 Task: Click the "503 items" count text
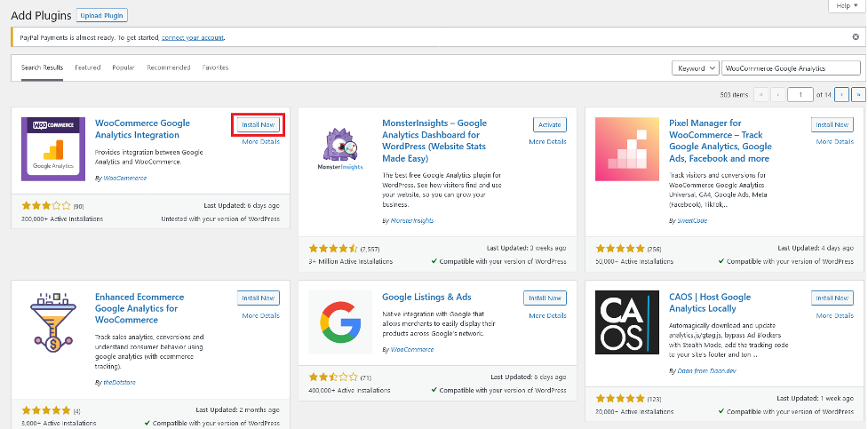coord(734,95)
